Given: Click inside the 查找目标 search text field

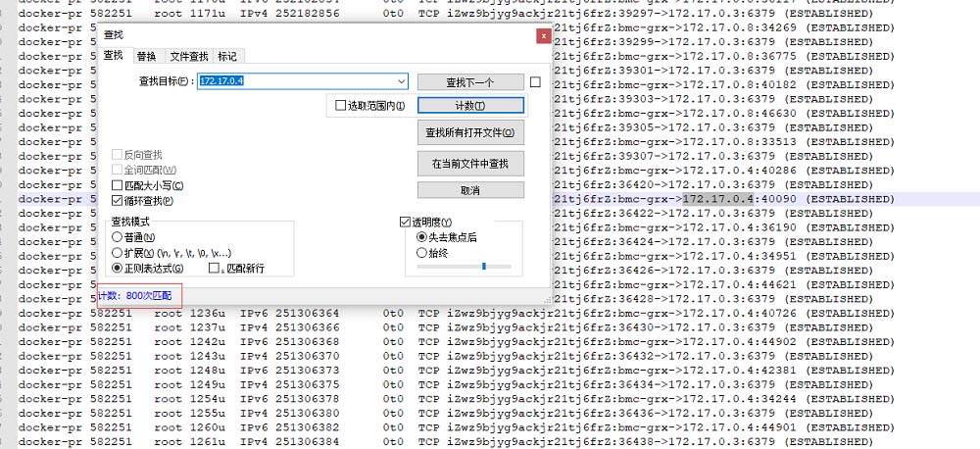Looking at the screenshot, I should click(294, 82).
